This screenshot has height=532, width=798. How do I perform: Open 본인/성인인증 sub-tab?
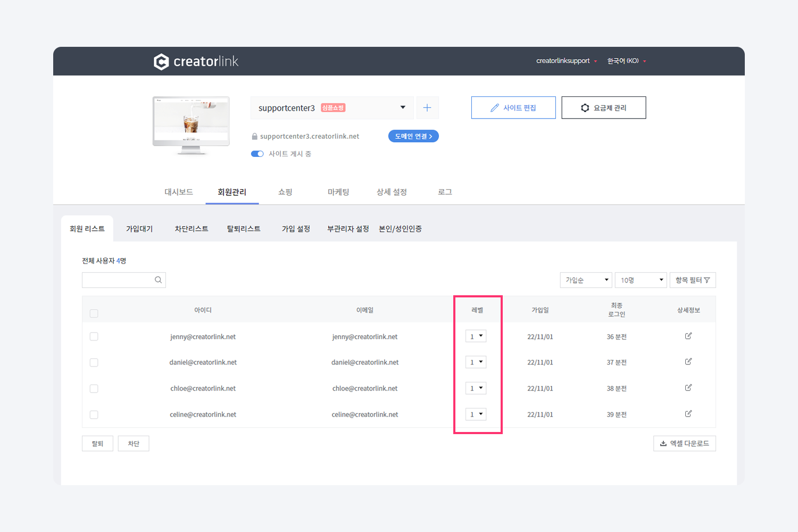tap(400, 229)
